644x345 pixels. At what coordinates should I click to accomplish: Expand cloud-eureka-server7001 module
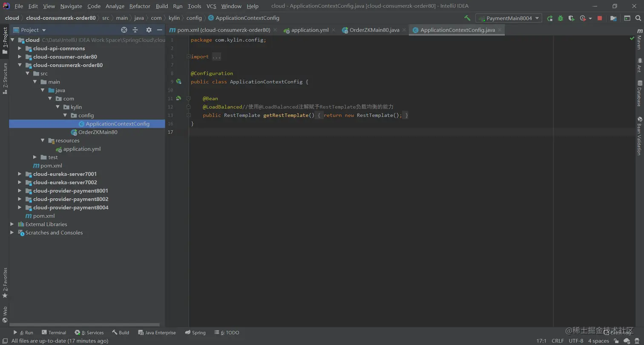(20, 174)
